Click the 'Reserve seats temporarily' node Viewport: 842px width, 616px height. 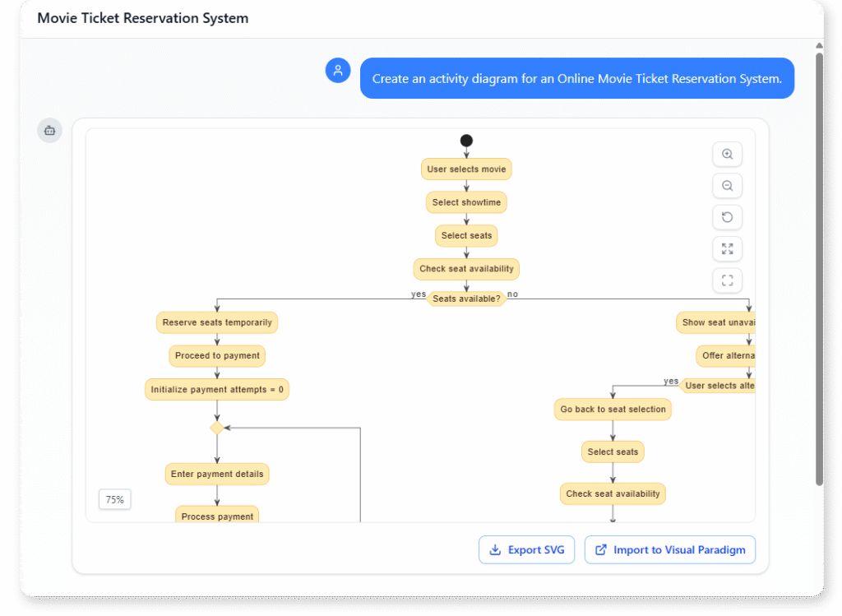click(x=216, y=322)
